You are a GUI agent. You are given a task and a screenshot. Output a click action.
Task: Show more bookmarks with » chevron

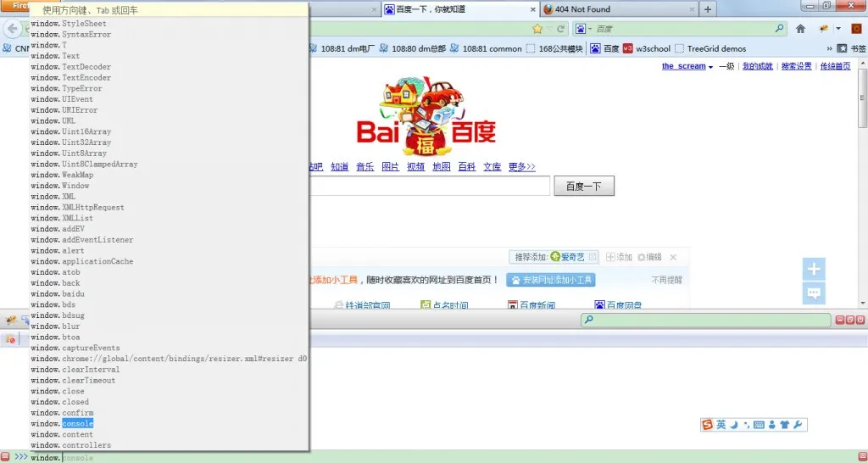pos(829,48)
